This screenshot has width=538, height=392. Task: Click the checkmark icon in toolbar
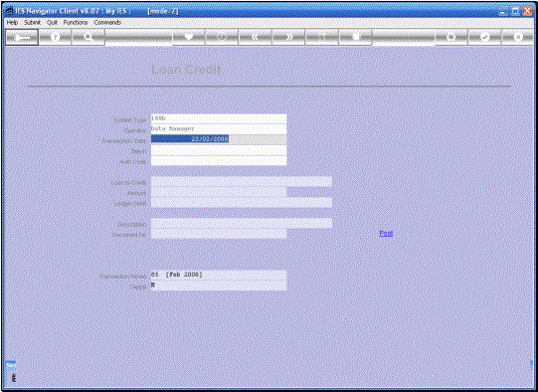point(484,37)
